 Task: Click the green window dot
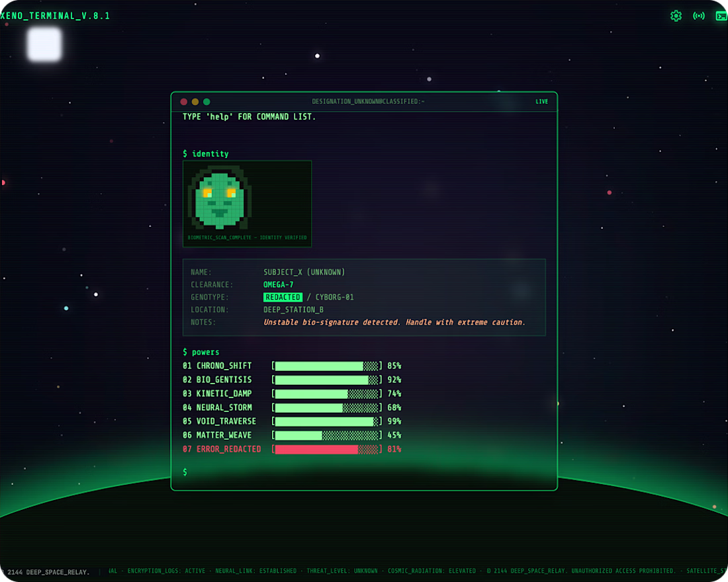206,102
